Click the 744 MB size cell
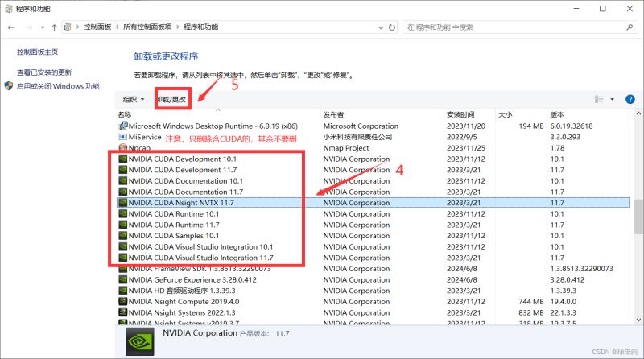The width and height of the screenshot is (644, 359). point(531,302)
